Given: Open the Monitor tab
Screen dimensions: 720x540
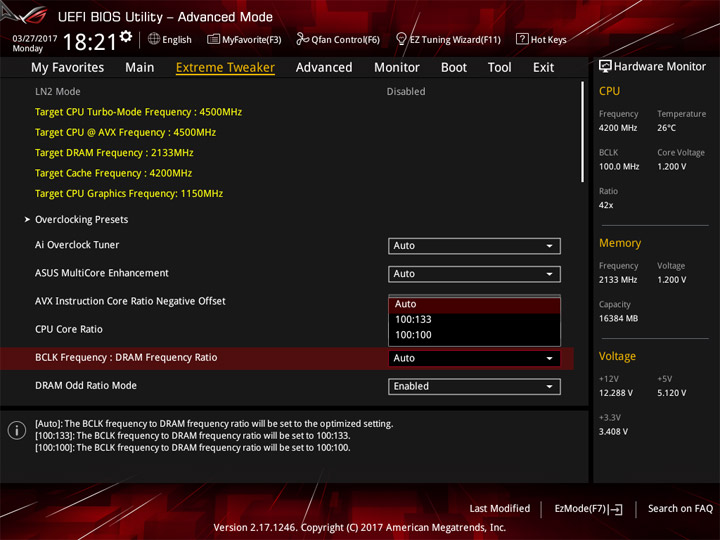Looking at the screenshot, I should pos(397,68).
